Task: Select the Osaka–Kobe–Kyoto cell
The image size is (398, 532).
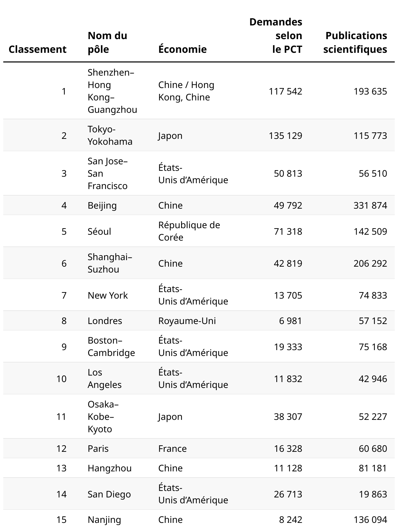Action: click(x=103, y=417)
